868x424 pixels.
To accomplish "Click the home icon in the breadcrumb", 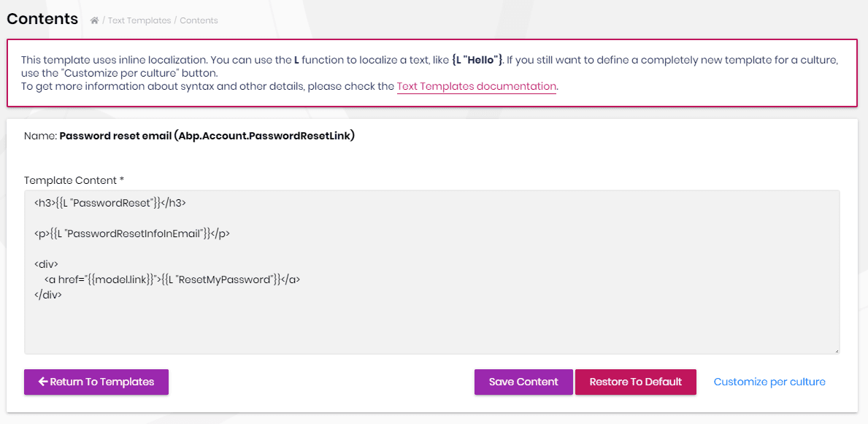I will pyautogui.click(x=94, y=20).
